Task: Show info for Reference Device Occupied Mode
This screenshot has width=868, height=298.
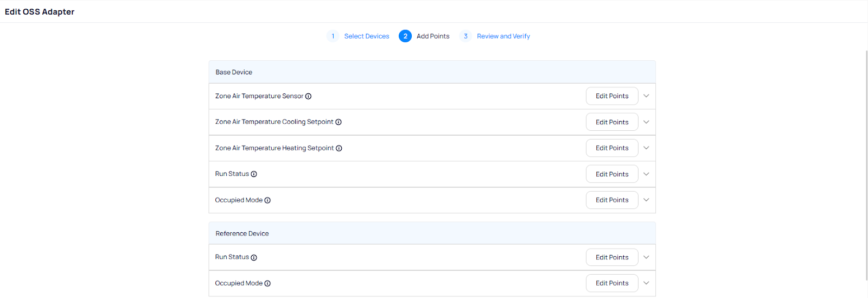Action: pos(267,283)
